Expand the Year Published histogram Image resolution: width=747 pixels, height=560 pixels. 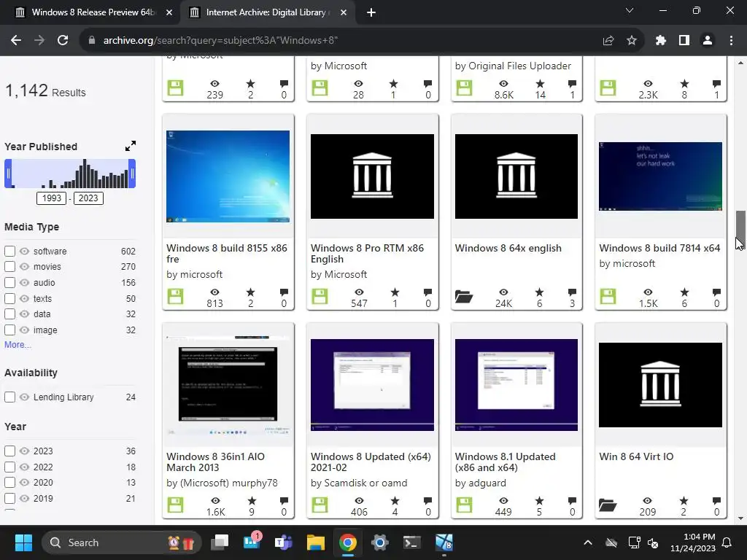click(130, 146)
